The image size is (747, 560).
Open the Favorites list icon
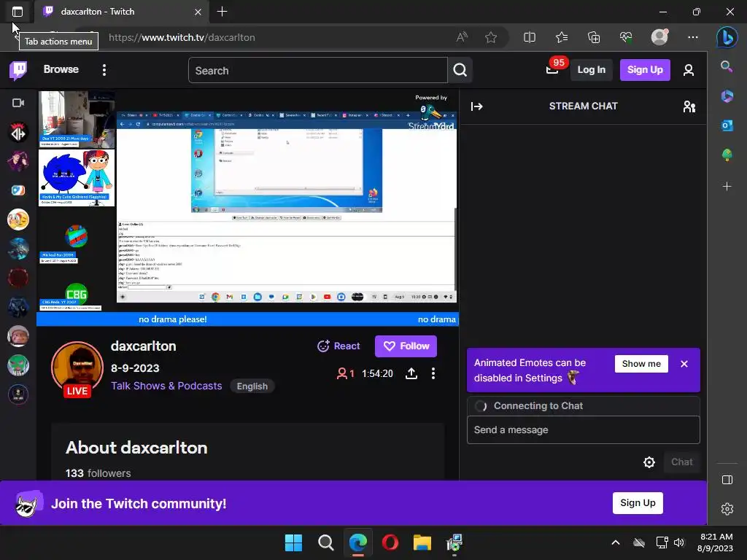[562, 37]
